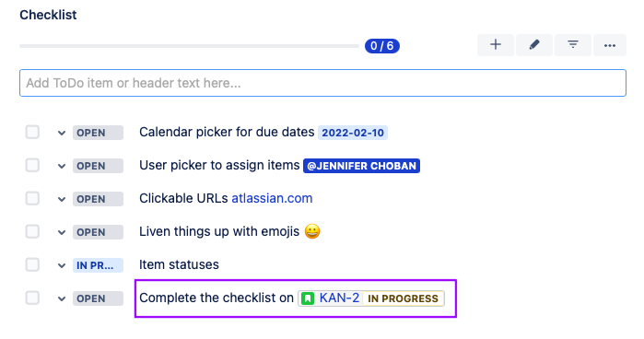This screenshot has width=644, height=339.
Task: Expand chevron beside Calendar picker item
Action: (62, 134)
